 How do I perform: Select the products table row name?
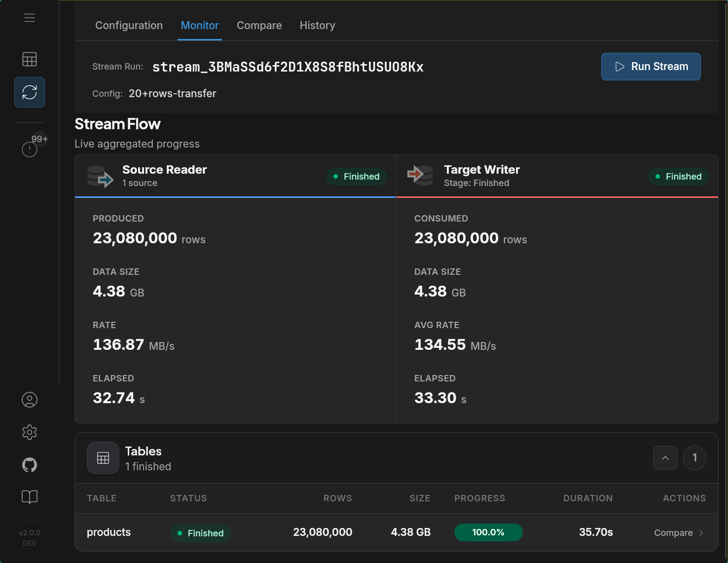click(109, 532)
